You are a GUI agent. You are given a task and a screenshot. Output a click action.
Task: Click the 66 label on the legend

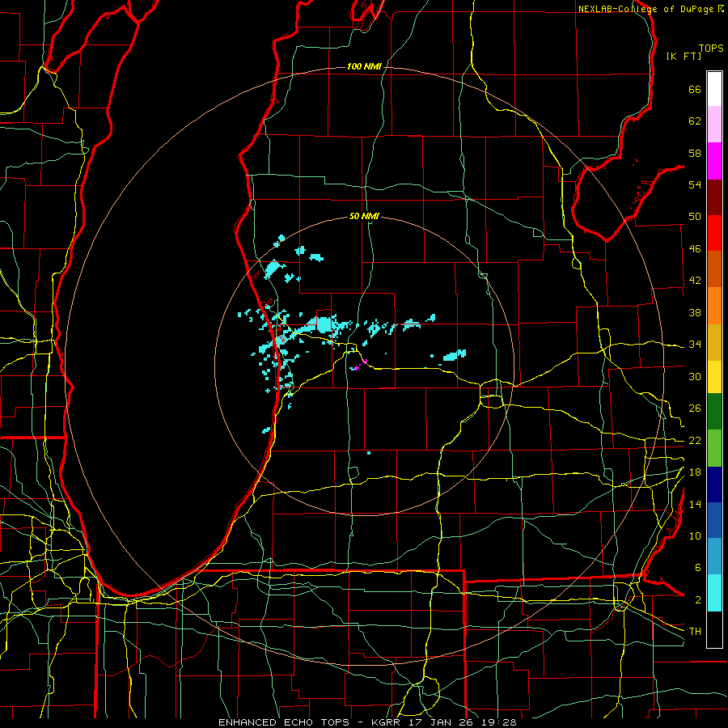pos(695,89)
